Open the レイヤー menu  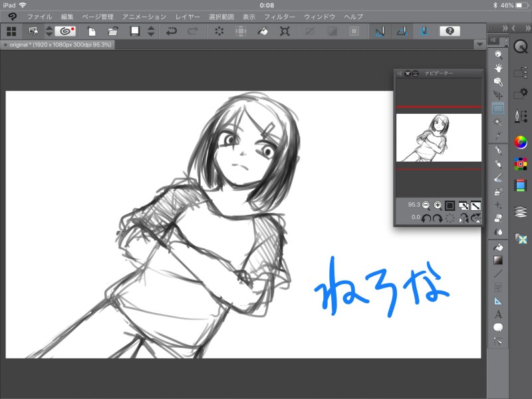click(x=188, y=15)
